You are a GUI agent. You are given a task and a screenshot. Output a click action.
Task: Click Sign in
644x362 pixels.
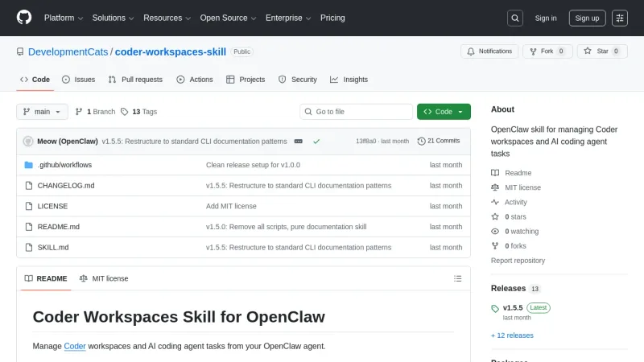tap(546, 18)
